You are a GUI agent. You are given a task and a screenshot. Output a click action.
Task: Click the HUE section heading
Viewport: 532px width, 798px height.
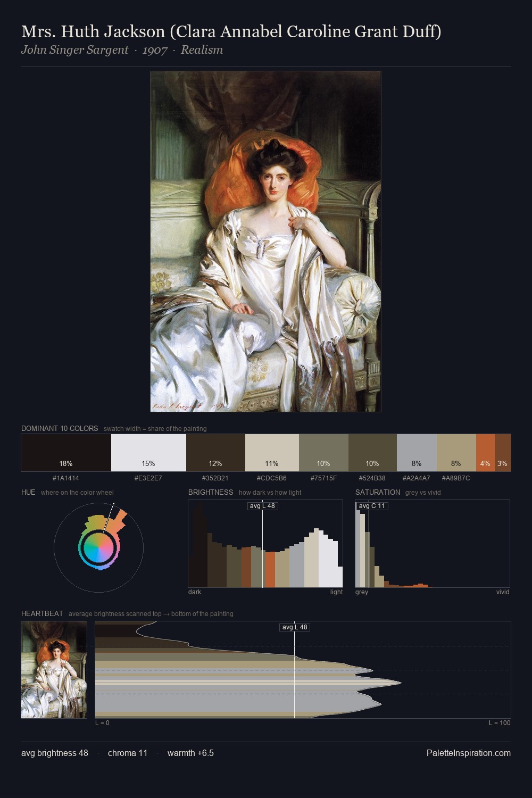pyautogui.click(x=28, y=492)
